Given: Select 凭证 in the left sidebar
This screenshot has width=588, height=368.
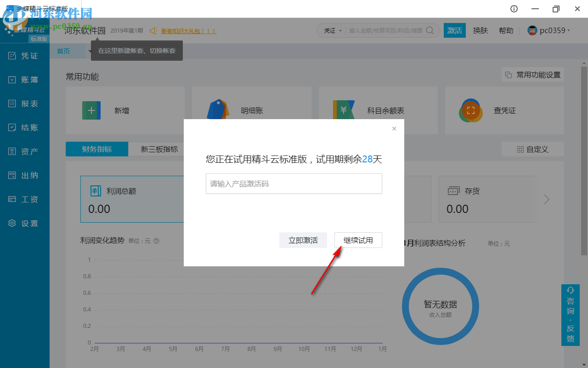Looking at the screenshot, I should pos(24,55).
